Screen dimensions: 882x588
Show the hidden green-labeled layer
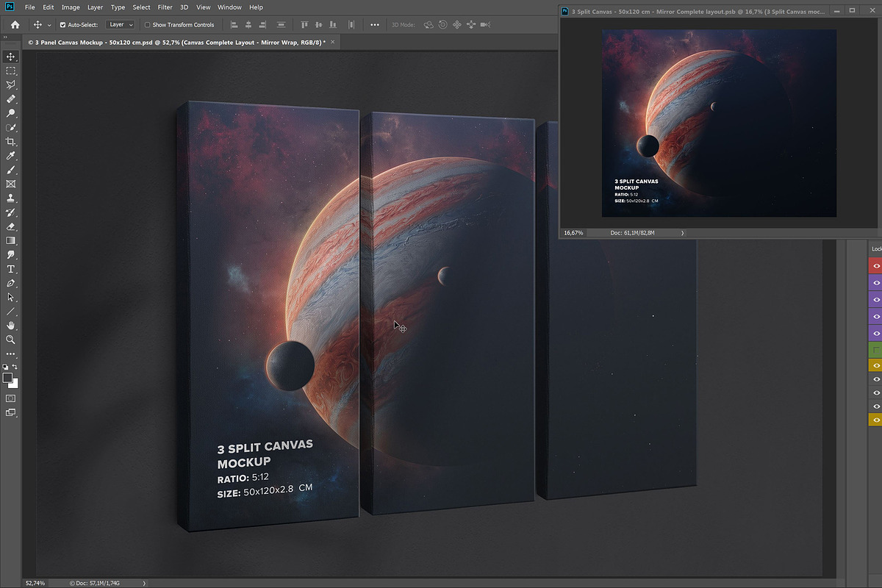[x=875, y=350]
